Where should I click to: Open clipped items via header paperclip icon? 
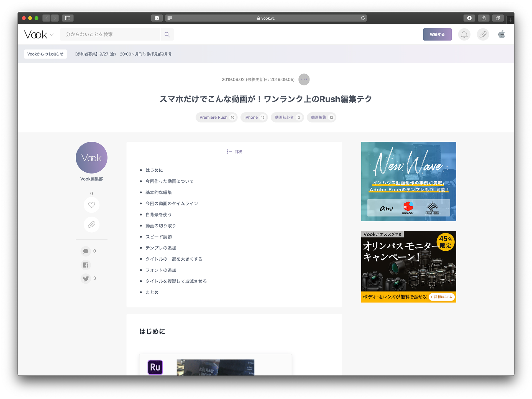483,35
